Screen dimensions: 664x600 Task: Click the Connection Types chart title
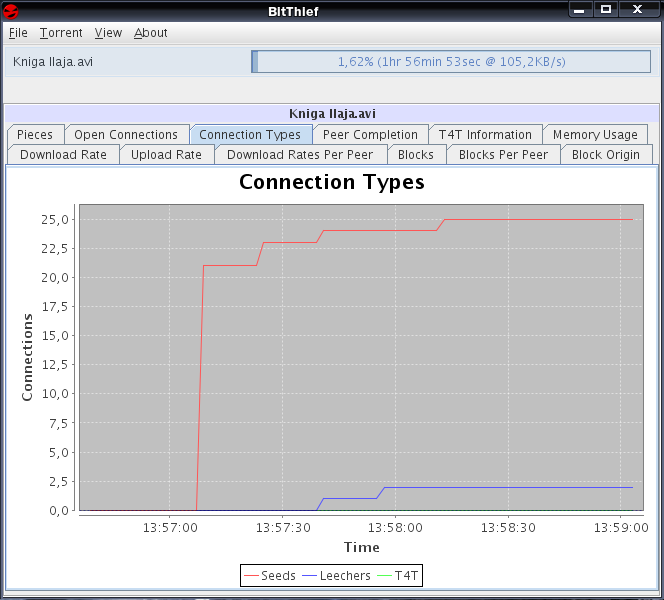332,182
